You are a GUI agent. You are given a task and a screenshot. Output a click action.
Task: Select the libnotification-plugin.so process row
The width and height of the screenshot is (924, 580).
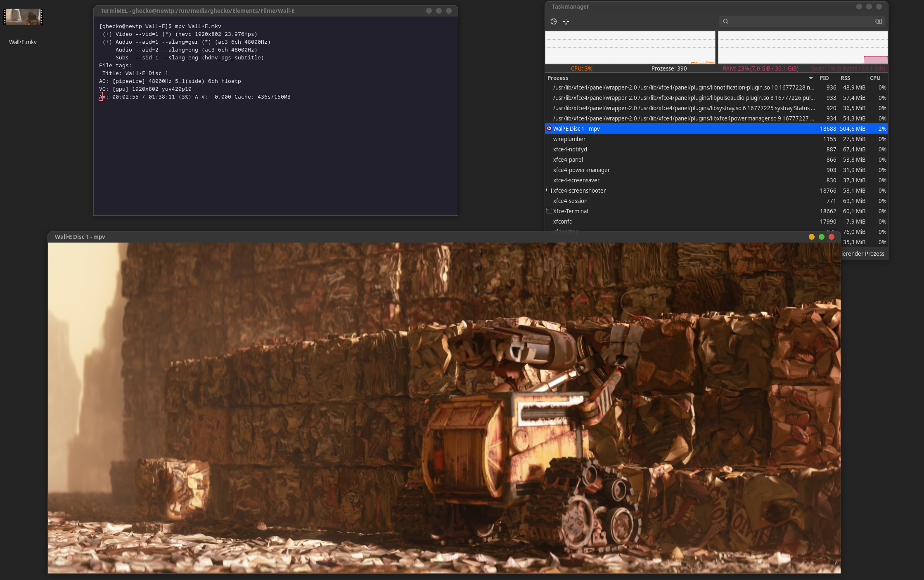pos(716,87)
